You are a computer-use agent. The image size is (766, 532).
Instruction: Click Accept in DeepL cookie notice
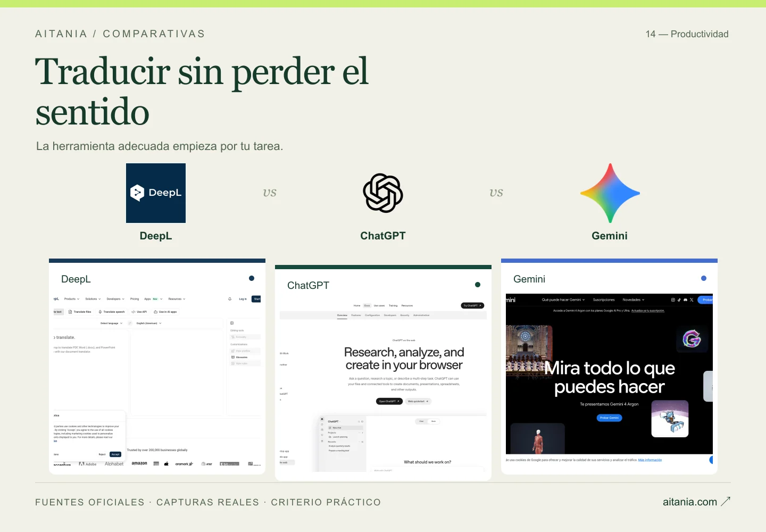click(115, 454)
